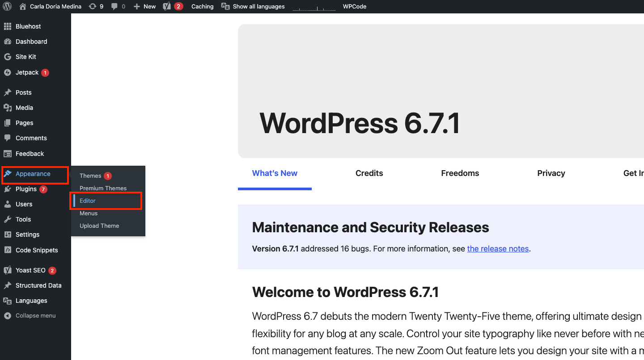Click the Tools wrench icon
Image resolution: width=644 pixels, height=360 pixels.
tap(8, 219)
